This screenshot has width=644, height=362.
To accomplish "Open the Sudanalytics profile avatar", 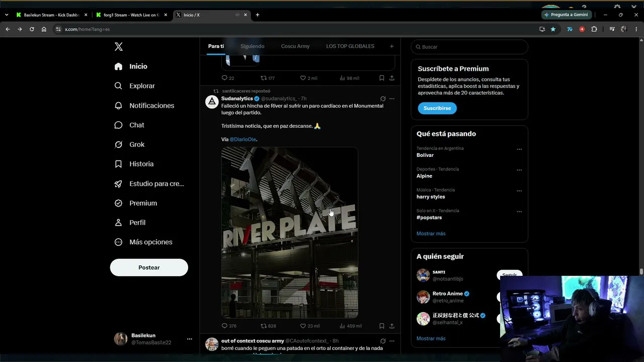I will click(212, 102).
